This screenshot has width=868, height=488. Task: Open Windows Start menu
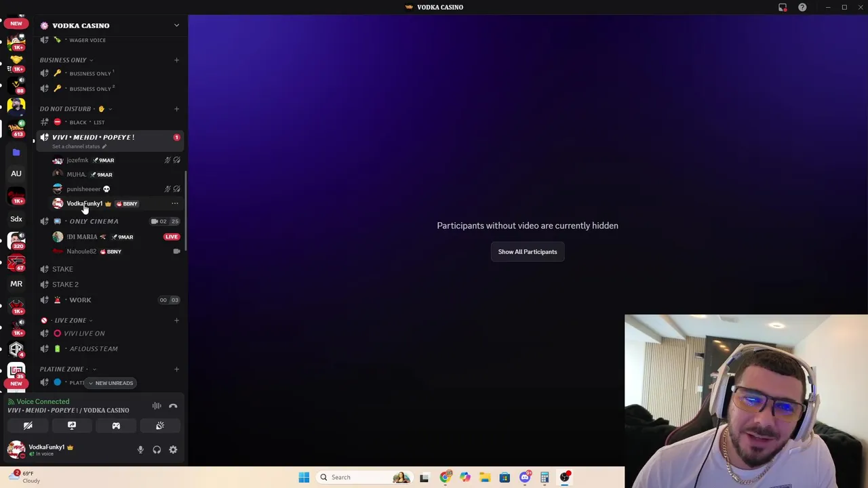pos(304,477)
